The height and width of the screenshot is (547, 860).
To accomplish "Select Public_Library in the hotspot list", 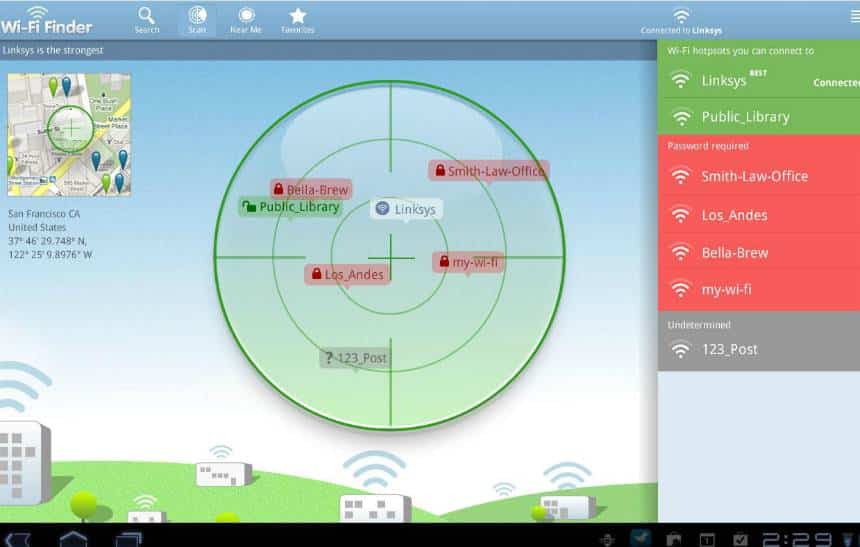I will point(759,117).
